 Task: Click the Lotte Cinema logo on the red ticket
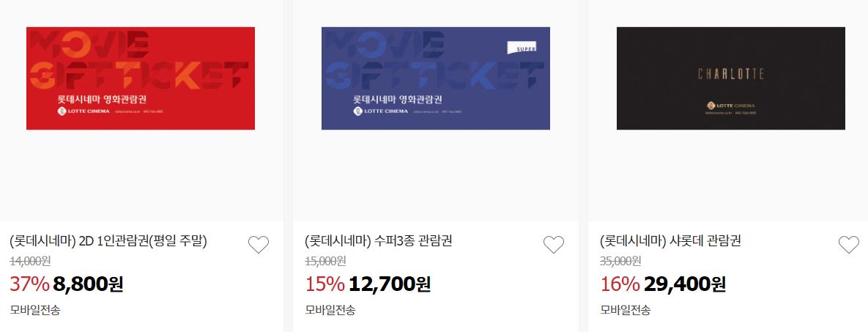coord(84,111)
